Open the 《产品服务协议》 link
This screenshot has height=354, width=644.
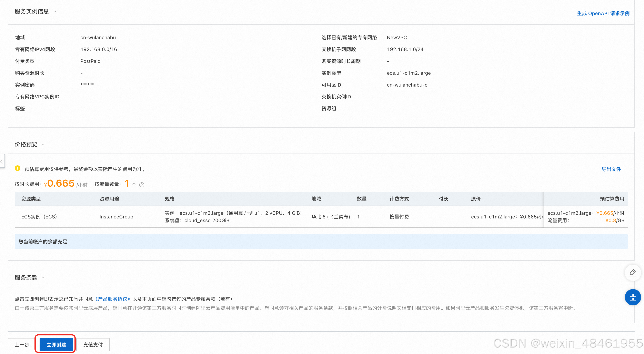pos(112,299)
